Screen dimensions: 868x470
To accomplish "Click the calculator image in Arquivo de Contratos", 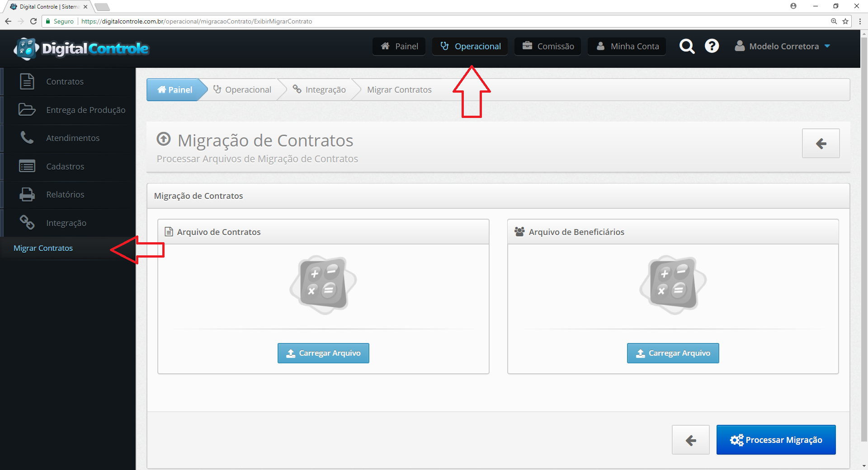I will (323, 285).
